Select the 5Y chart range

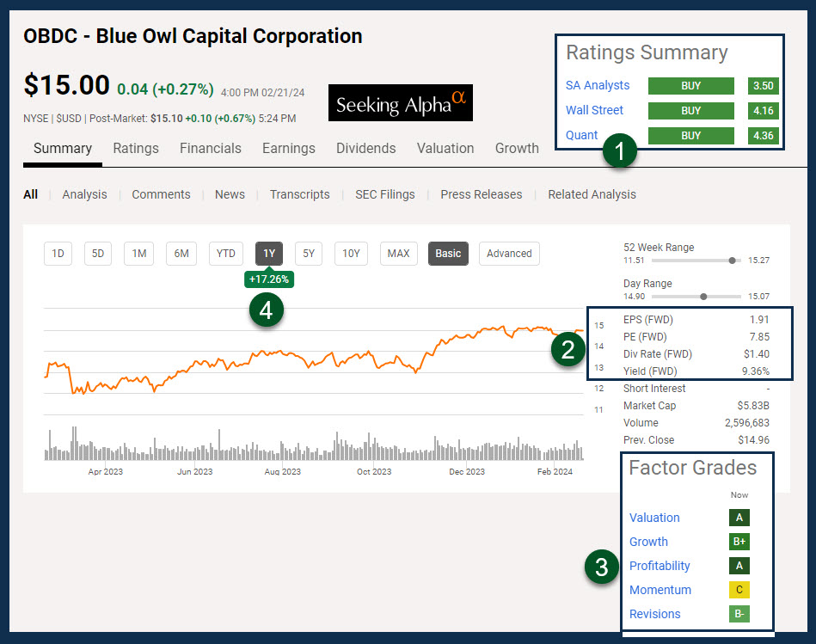pos(309,254)
